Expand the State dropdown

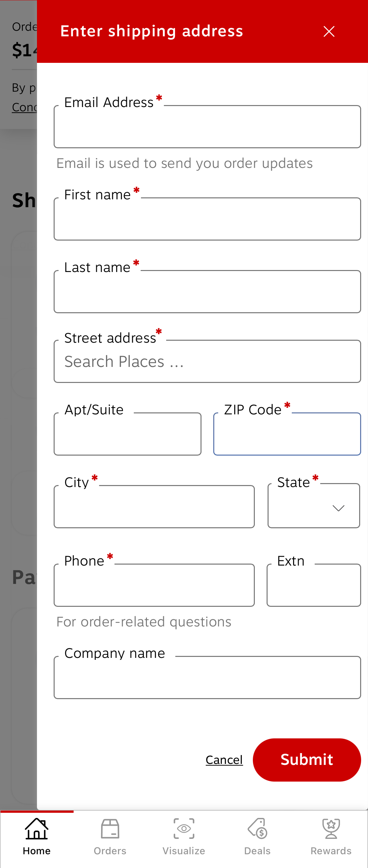(313, 507)
